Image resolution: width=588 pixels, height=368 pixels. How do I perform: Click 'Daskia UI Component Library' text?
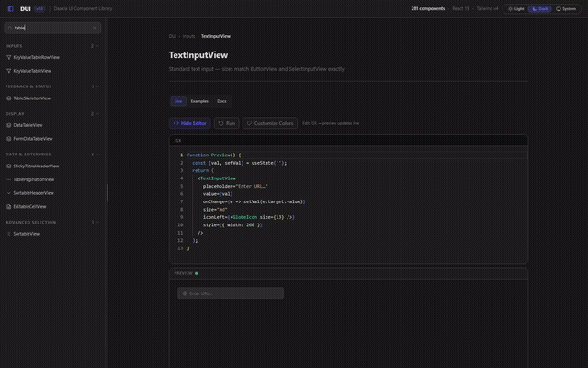point(83,9)
